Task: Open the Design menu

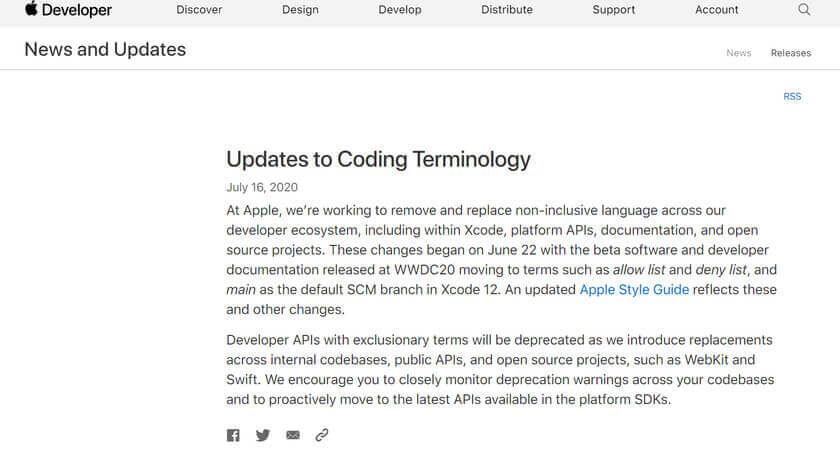Action: pyautogui.click(x=301, y=10)
